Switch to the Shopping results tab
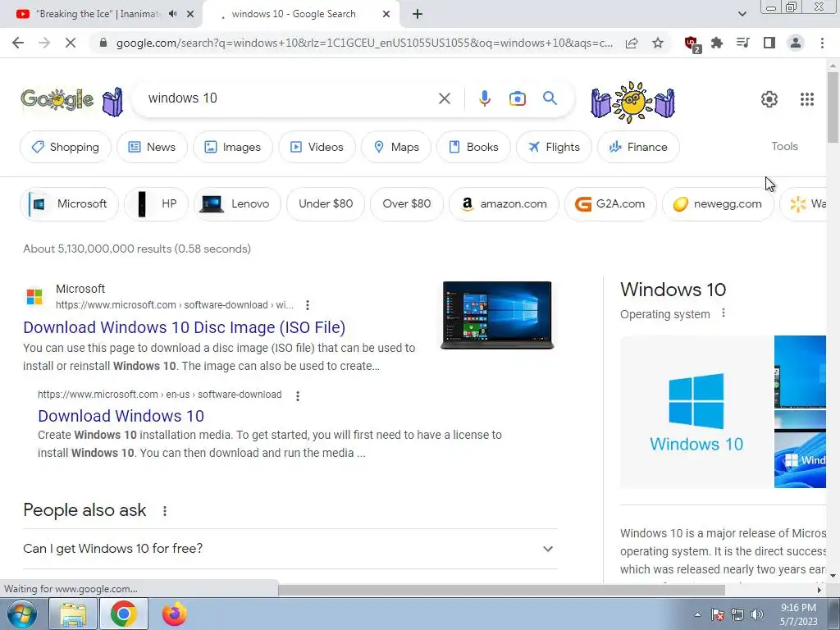Image resolution: width=840 pixels, height=630 pixels. point(66,147)
